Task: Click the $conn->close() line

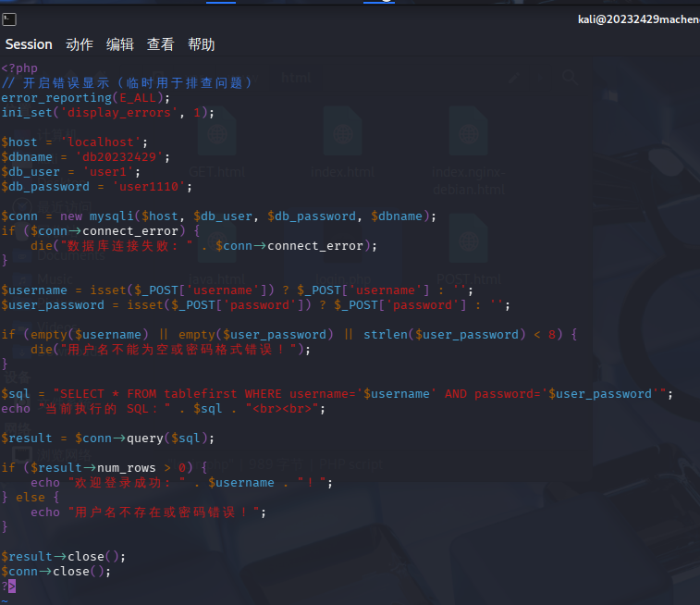Action: (x=55, y=571)
